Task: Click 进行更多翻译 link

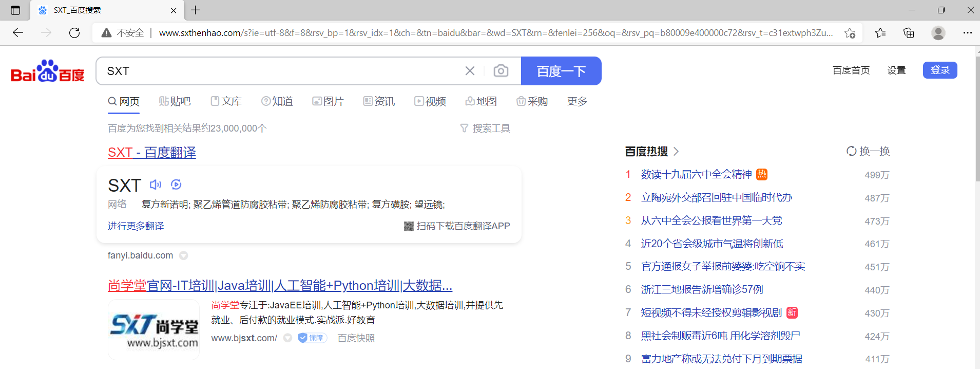Action: (136, 226)
